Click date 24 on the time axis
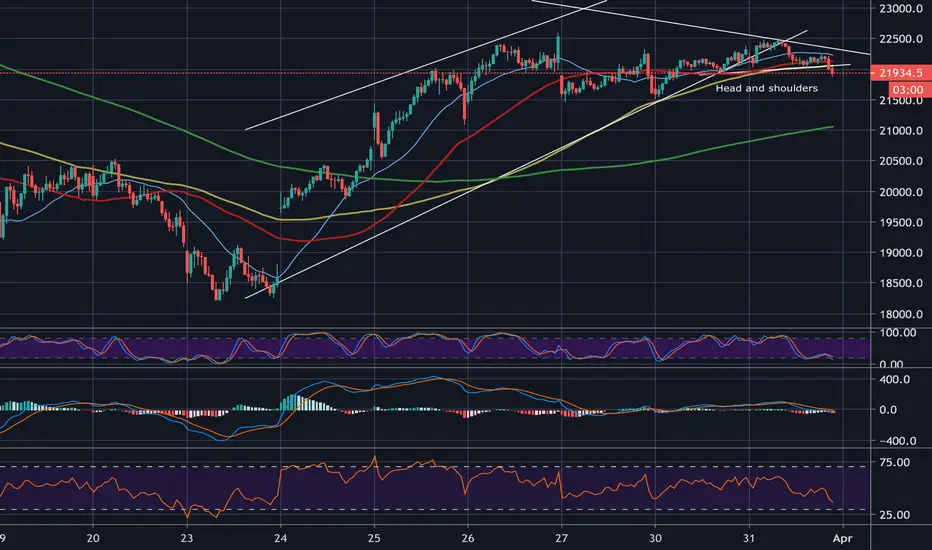932x550 pixels. coord(280,538)
